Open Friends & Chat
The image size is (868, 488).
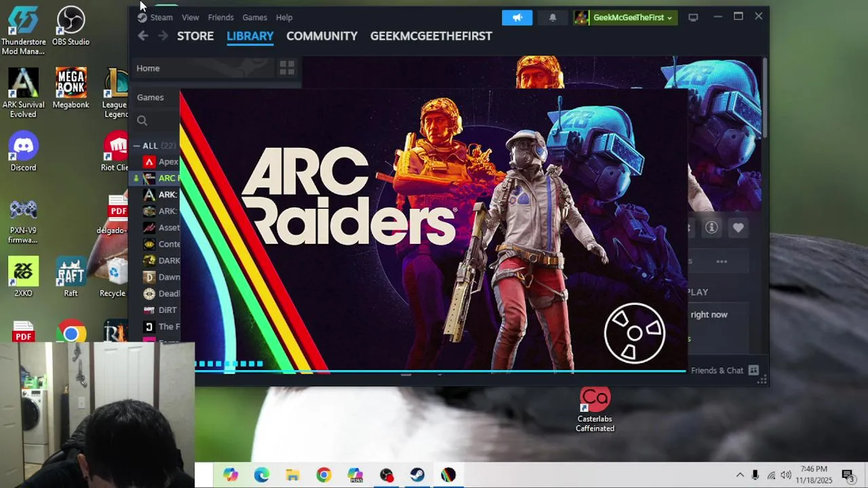point(717,371)
